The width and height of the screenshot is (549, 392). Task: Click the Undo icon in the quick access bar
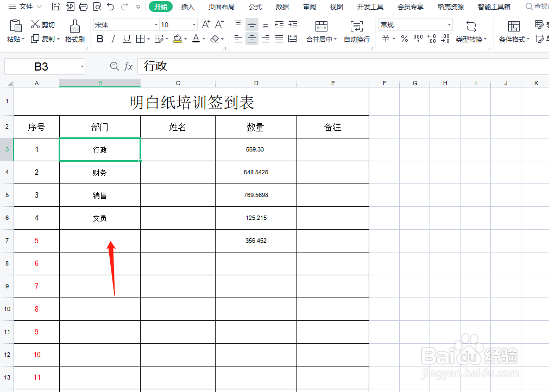pyautogui.click(x=110, y=7)
